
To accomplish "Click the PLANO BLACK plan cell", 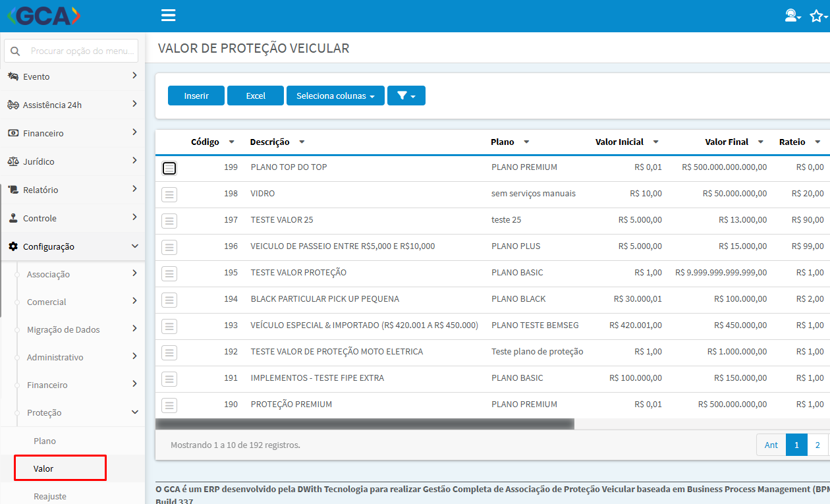I will point(518,298).
